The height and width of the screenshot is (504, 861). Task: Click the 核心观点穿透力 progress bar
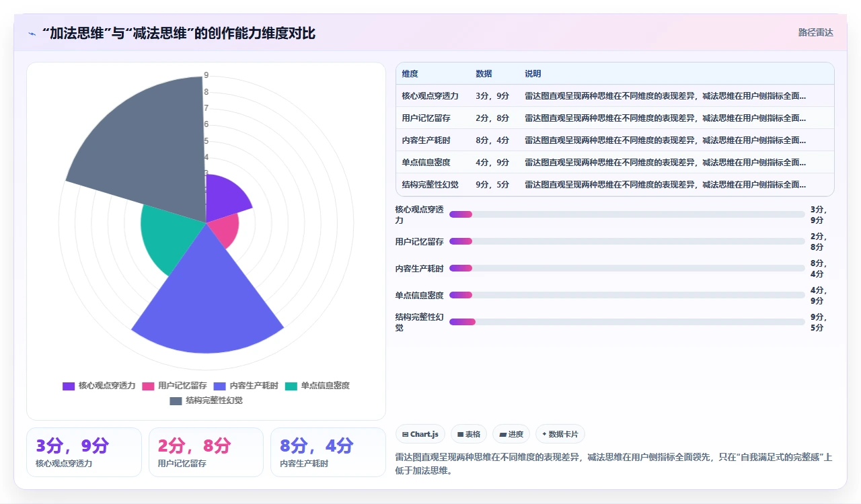tap(627, 214)
